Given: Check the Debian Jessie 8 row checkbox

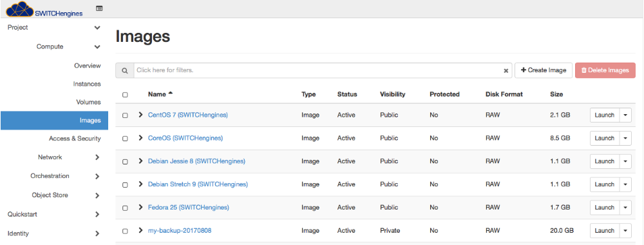Looking at the screenshot, I should (x=125, y=162).
